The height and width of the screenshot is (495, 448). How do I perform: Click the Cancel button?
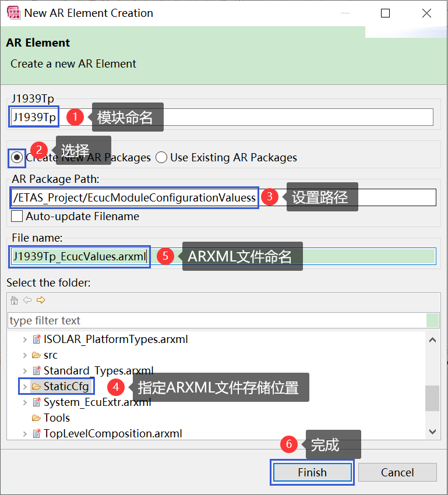pyautogui.click(x=397, y=472)
